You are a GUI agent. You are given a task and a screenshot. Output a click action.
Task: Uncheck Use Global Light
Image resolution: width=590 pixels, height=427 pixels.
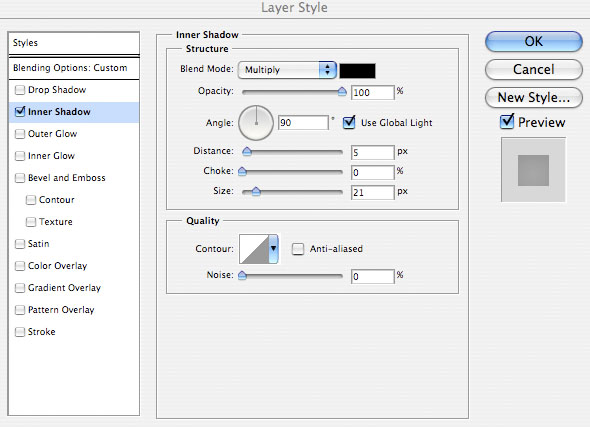(x=349, y=122)
